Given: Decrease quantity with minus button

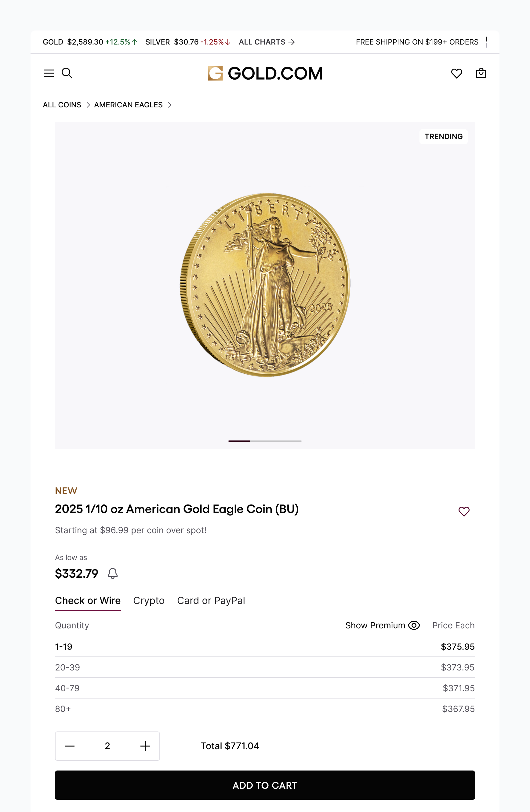Looking at the screenshot, I should coord(70,746).
